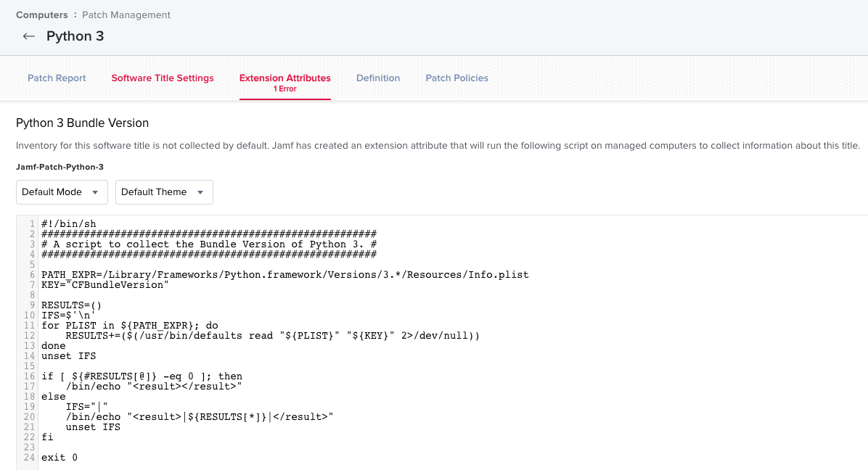Click the IFS="|" line

[87, 407]
